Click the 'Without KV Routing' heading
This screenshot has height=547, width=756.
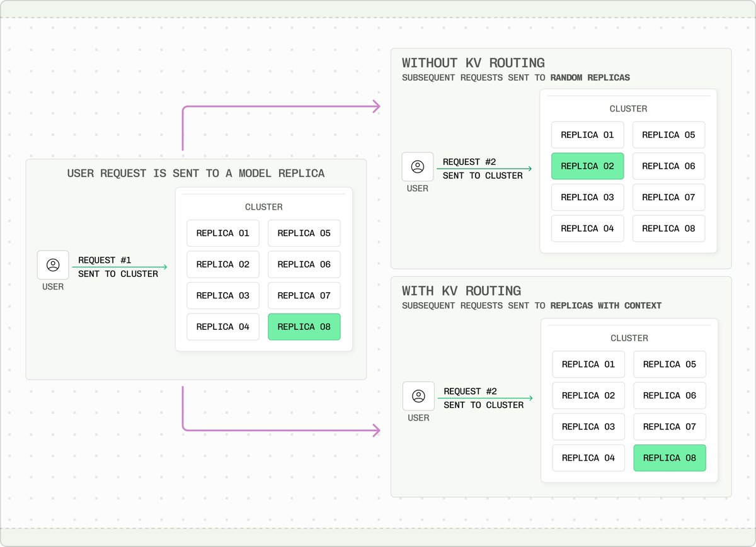(473, 63)
